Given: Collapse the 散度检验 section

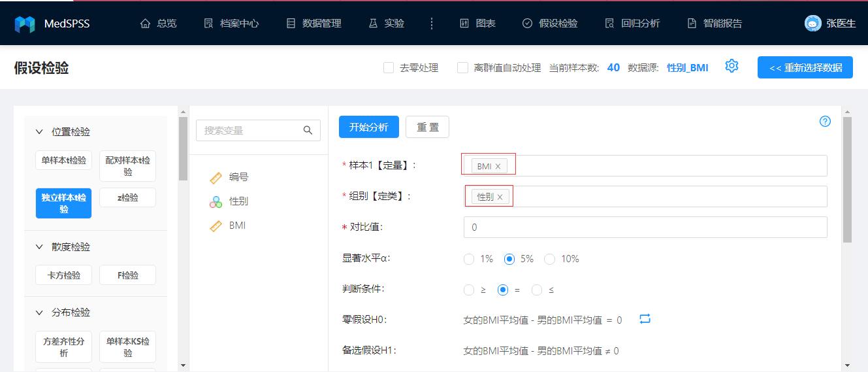Looking at the screenshot, I should click(x=39, y=247).
